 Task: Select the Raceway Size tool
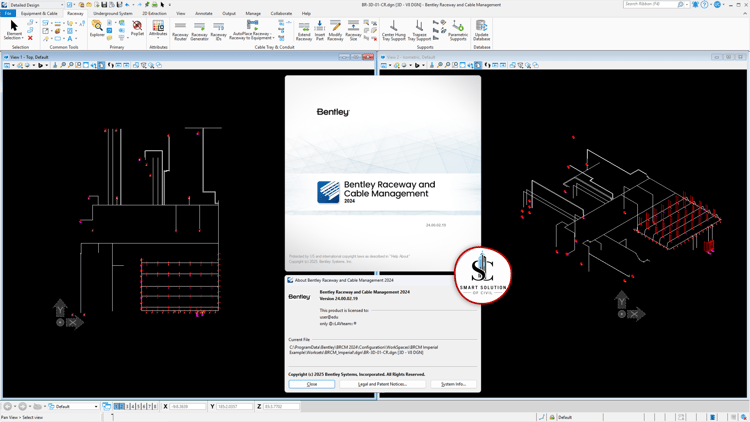coord(353,31)
